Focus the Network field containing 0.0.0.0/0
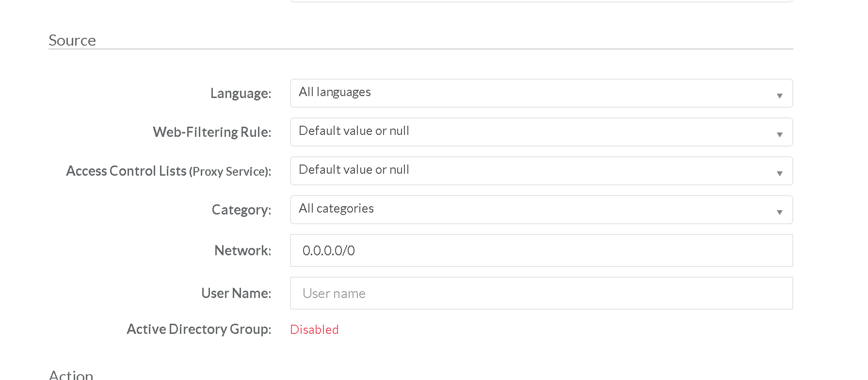This screenshot has width=868, height=380. pyautogui.click(x=541, y=250)
